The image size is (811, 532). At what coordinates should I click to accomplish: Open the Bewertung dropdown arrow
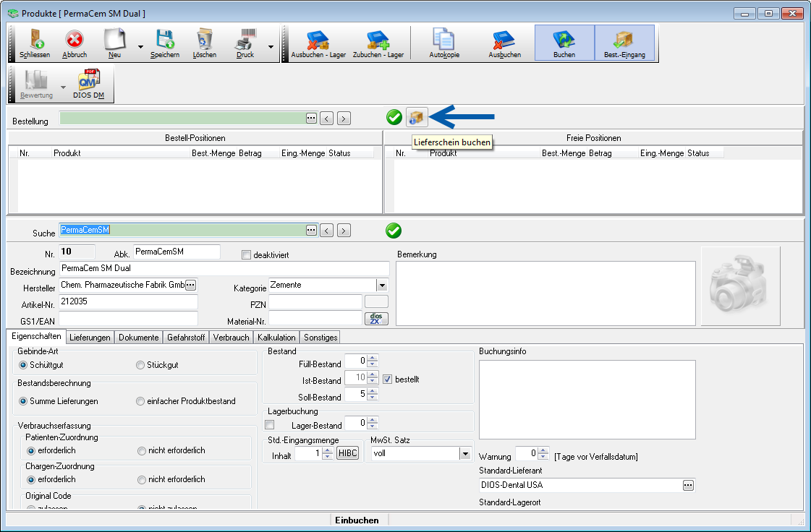point(63,87)
